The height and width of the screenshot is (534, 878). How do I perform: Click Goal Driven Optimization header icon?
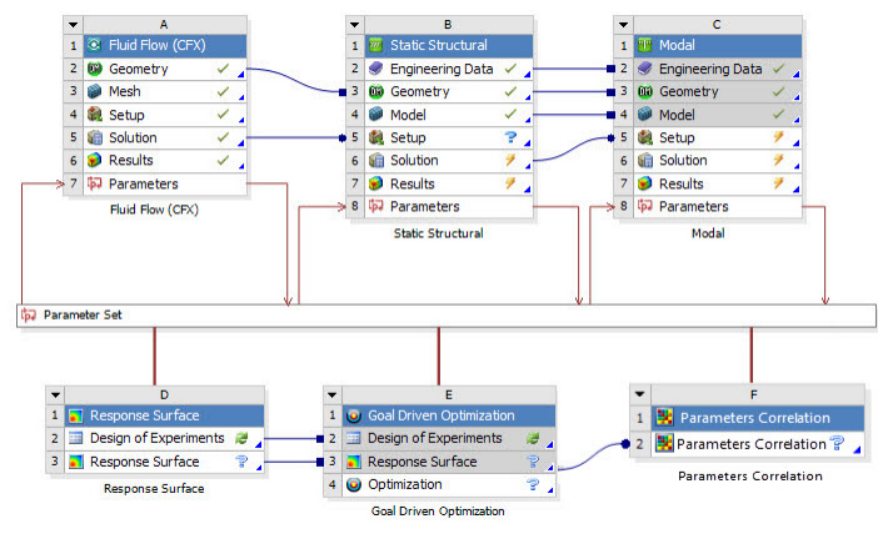[353, 416]
